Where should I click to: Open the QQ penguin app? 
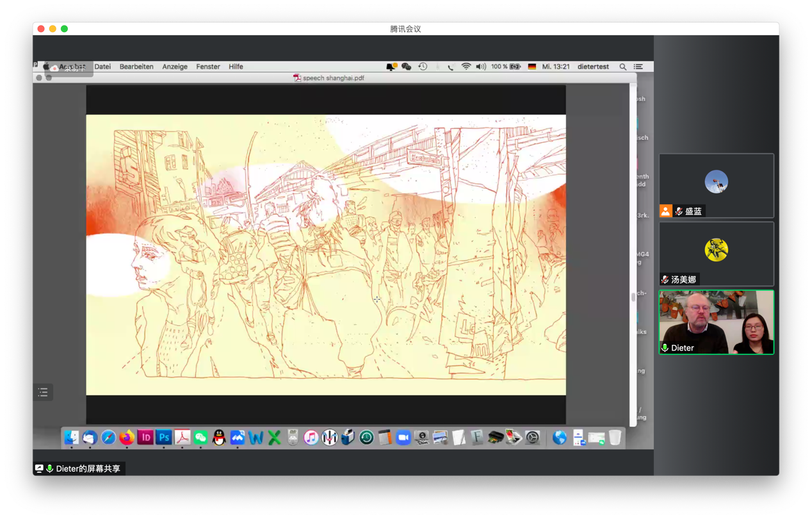(219, 438)
